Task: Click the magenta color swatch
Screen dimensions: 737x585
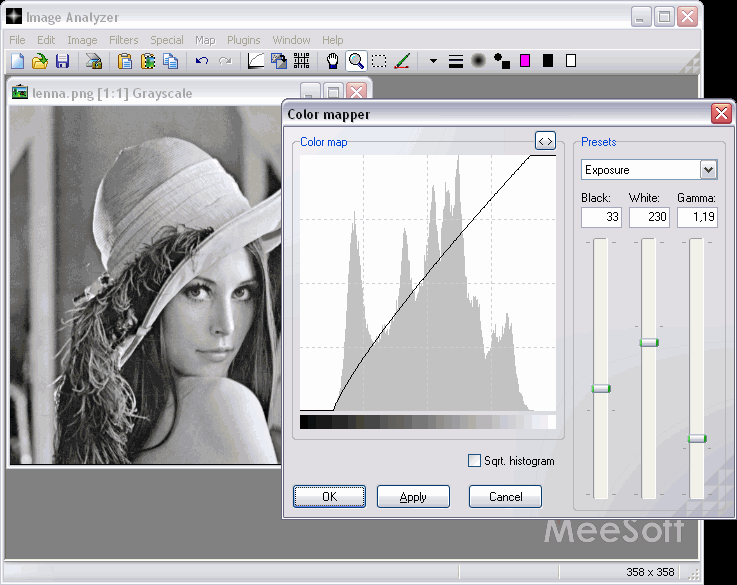Action: pos(525,61)
